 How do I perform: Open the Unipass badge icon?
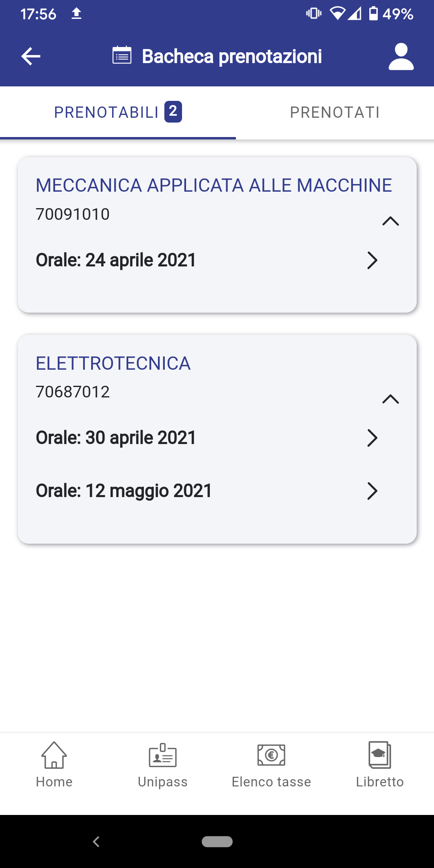(x=163, y=755)
